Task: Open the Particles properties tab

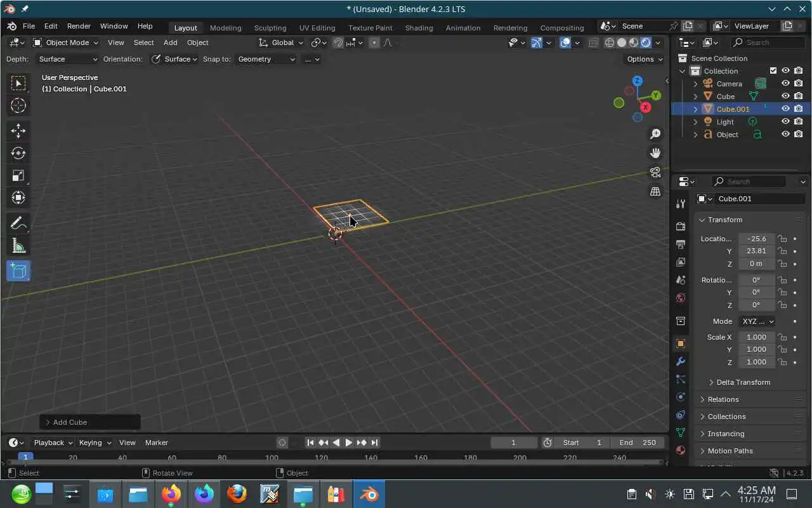Action: pyautogui.click(x=681, y=379)
